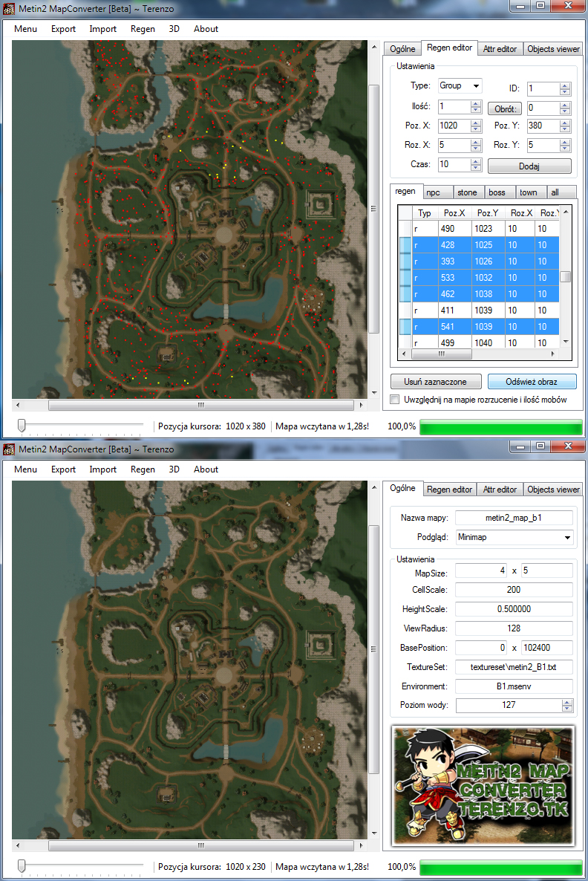Click the Metin2 Map Converter logo image
This screenshot has height=881, width=588.
(483, 785)
